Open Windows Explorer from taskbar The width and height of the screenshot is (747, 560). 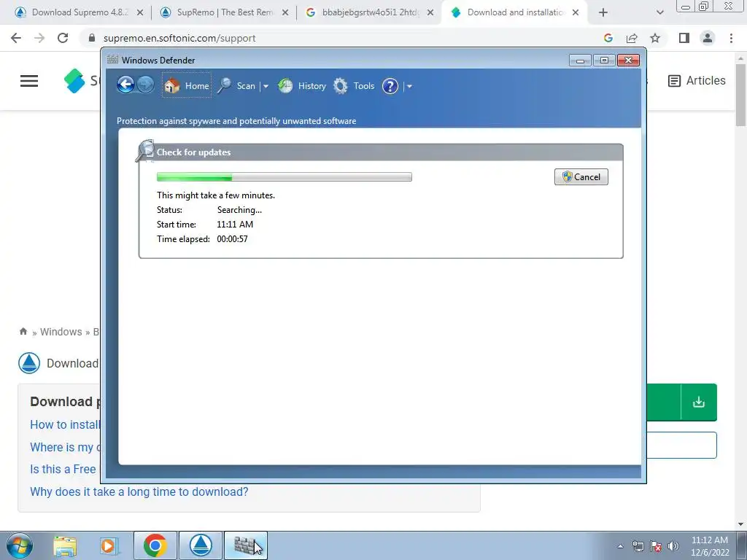65,545
